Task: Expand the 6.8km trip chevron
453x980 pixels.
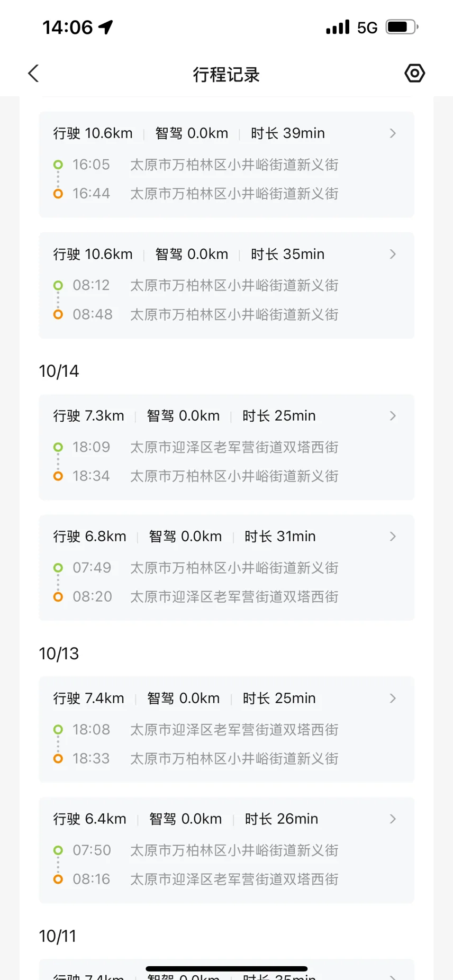Action: pyautogui.click(x=393, y=537)
